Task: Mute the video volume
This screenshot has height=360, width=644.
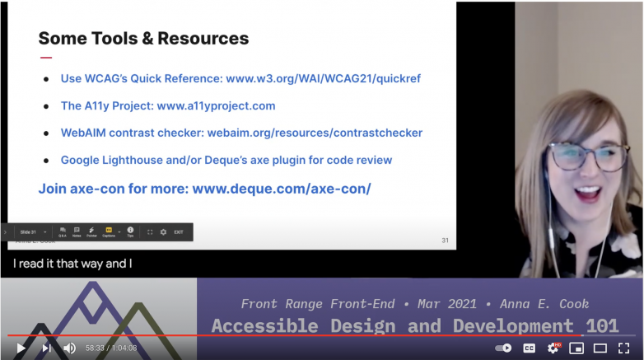Action: [69, 348]
